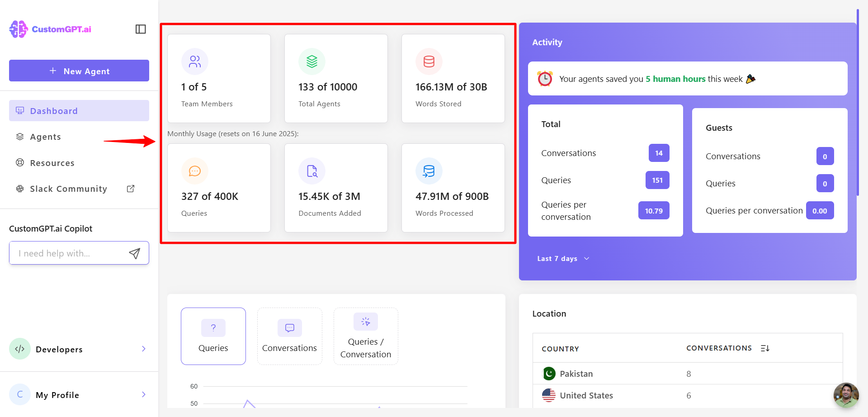Click the Documents Added file icon
The width and height of the screenshot is (868, 417).
pos(312,171)
